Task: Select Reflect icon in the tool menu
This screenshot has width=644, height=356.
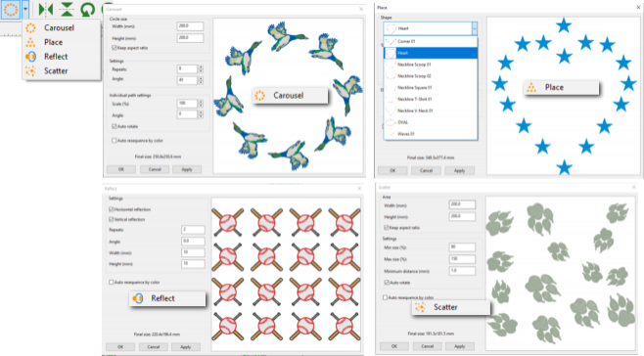Action: tap(30, 57)
